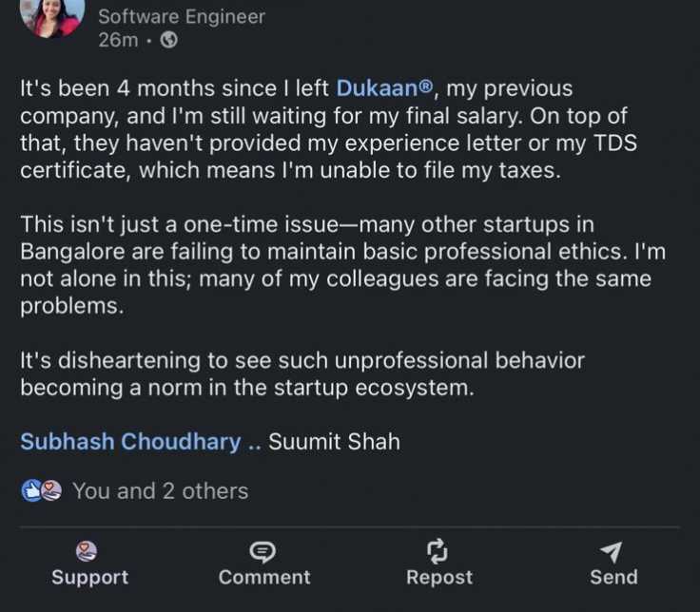Click the "Software Engineer" headline text

point(182,16)
